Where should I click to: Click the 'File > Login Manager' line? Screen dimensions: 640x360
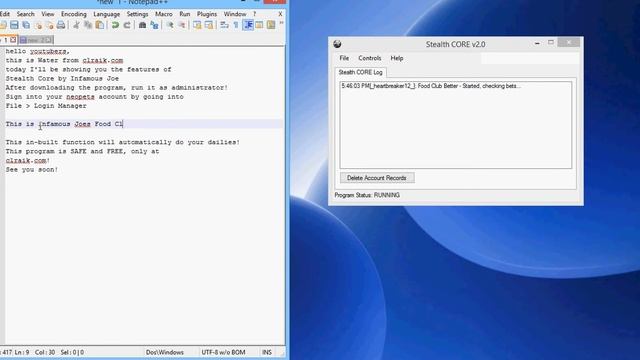click(46, 106)
